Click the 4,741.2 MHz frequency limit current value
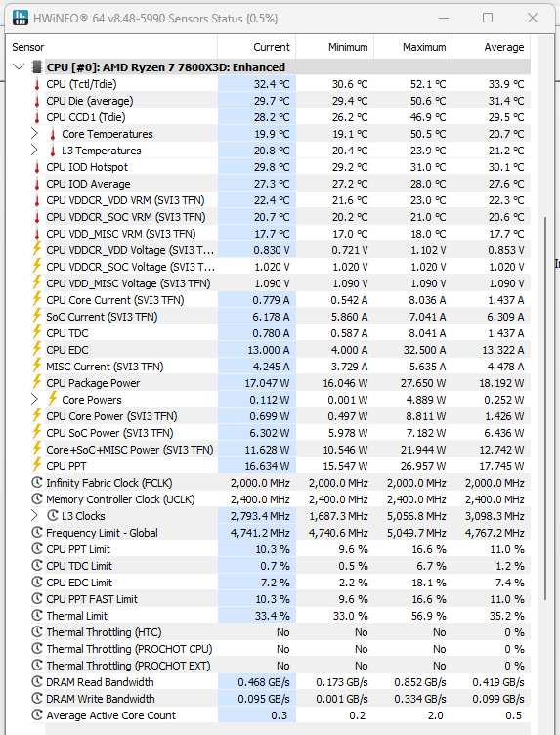 [x=260, y=533]
